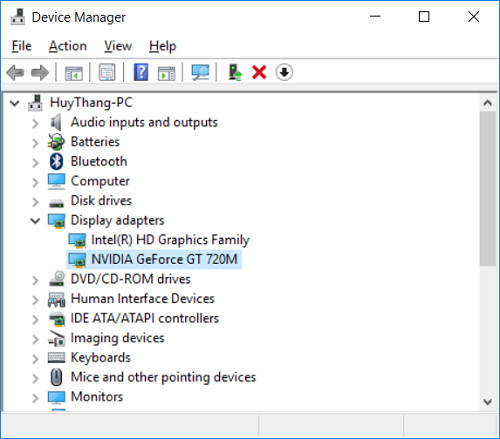Scan for hardware changes icon
The height and width of the screenshot is (439, 500).
200,72
